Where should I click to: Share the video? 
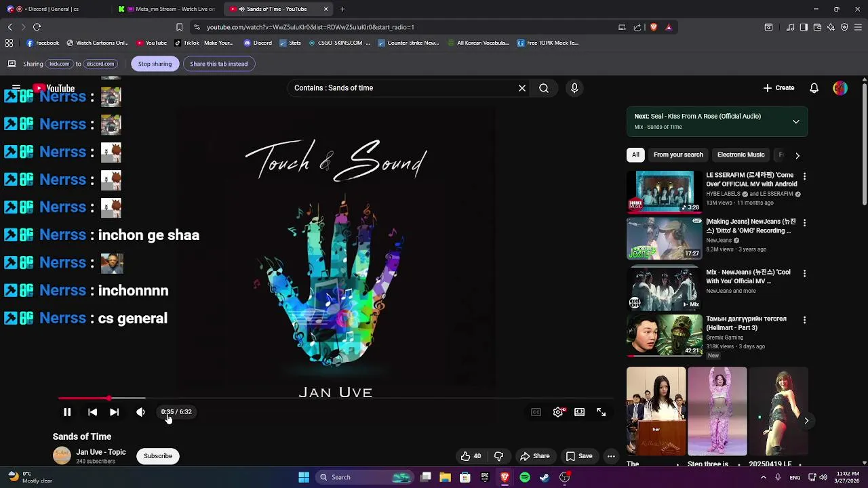click(x=534, y=456)
